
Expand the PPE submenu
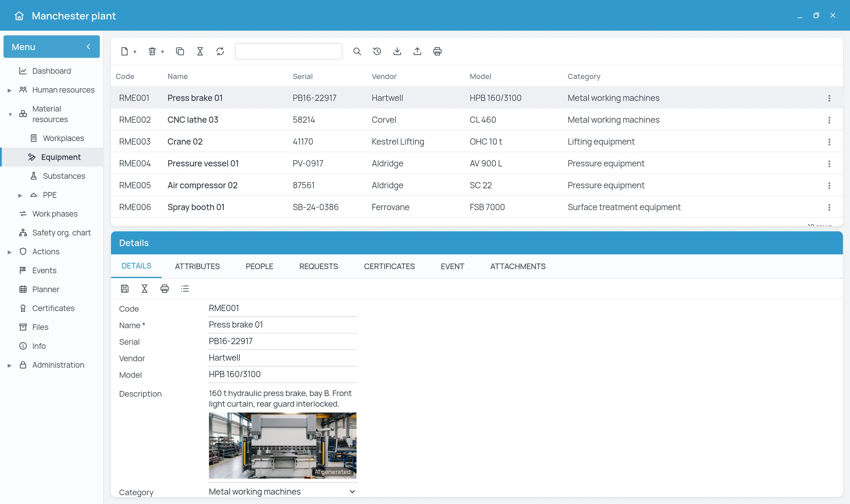tap(20, 195)
